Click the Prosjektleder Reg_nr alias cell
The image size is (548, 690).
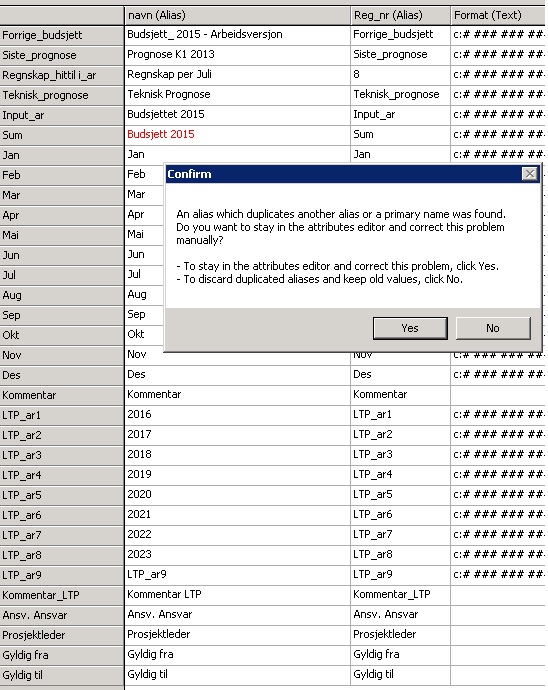pos(401,635)
